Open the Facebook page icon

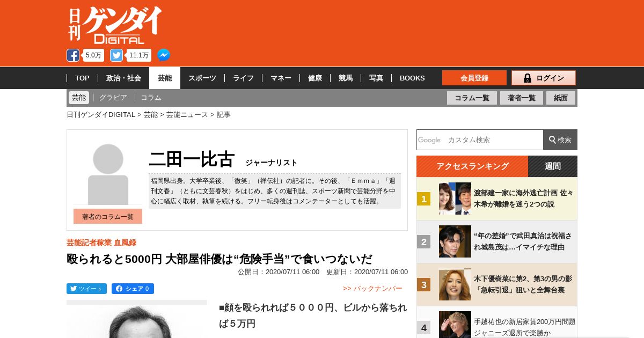pyautogui.click(x=73, y=55)
